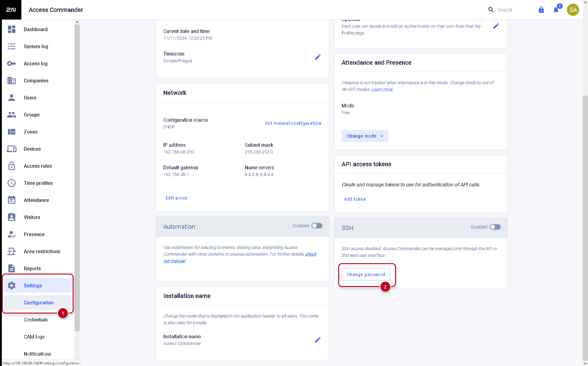Open the Learn more link
The width and height of the screenshot is (588, 366).
click(x=382, y=89)
